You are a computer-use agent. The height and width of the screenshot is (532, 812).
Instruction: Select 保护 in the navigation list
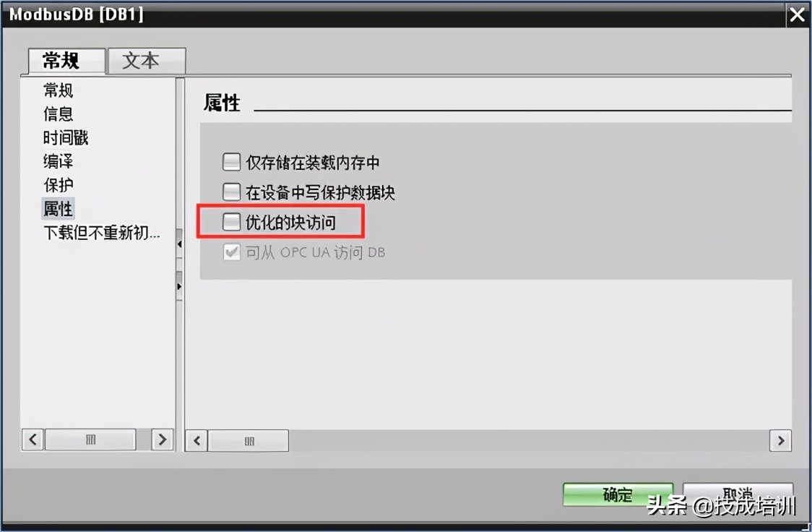coord(58,185)
